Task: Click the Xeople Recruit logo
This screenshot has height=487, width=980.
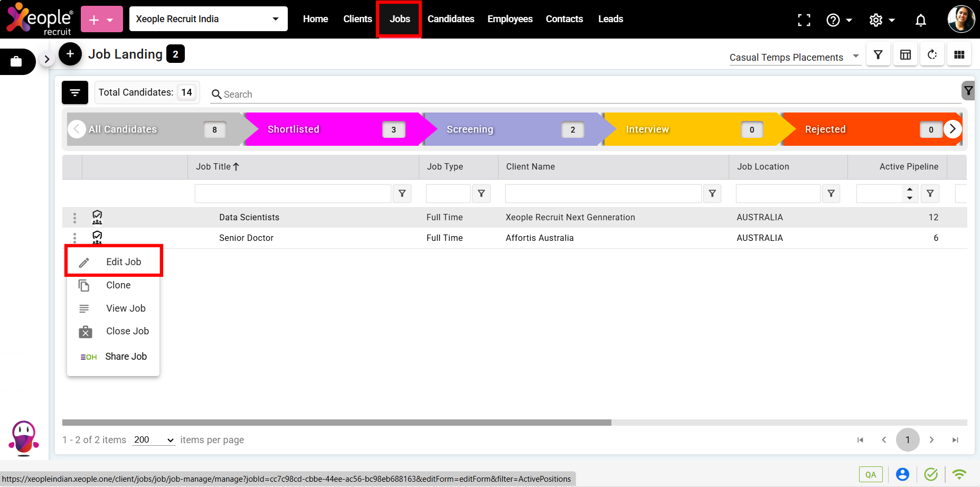Action: point(40,20)
